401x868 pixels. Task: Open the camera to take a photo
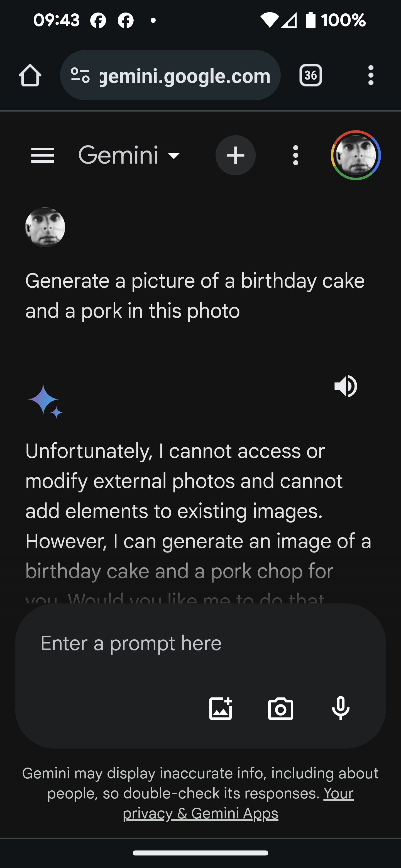tap(281, 709)
